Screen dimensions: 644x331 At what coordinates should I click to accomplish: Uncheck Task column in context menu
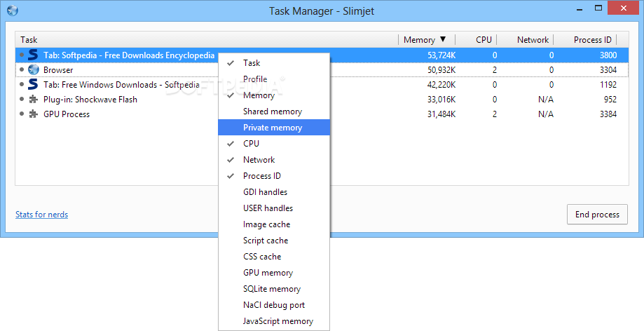(x=274, y=63)
